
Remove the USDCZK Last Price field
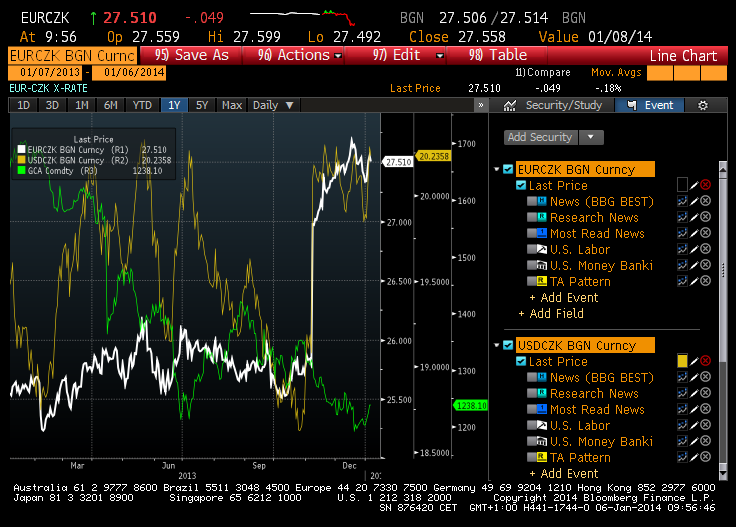click(x=705, y=361)
